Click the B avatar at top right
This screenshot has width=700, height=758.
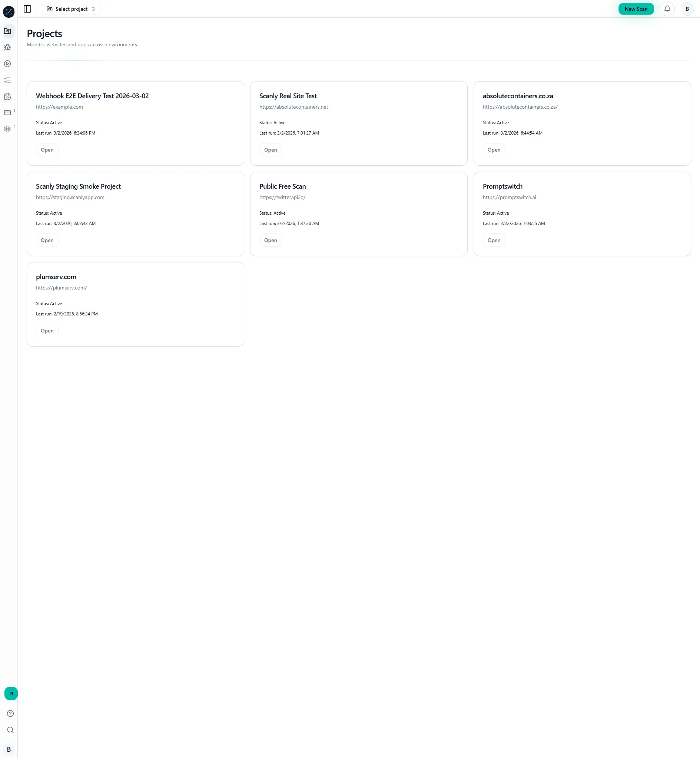[687, 9]
